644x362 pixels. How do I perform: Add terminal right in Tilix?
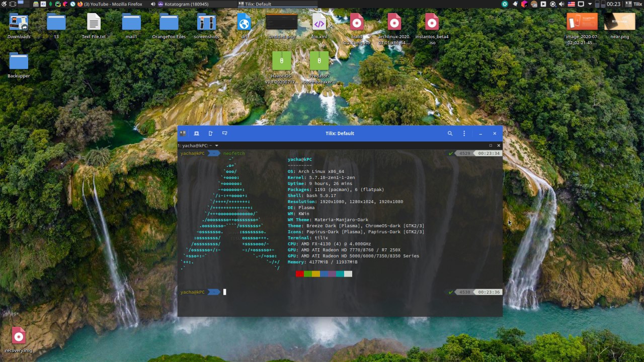pos(211,133)
